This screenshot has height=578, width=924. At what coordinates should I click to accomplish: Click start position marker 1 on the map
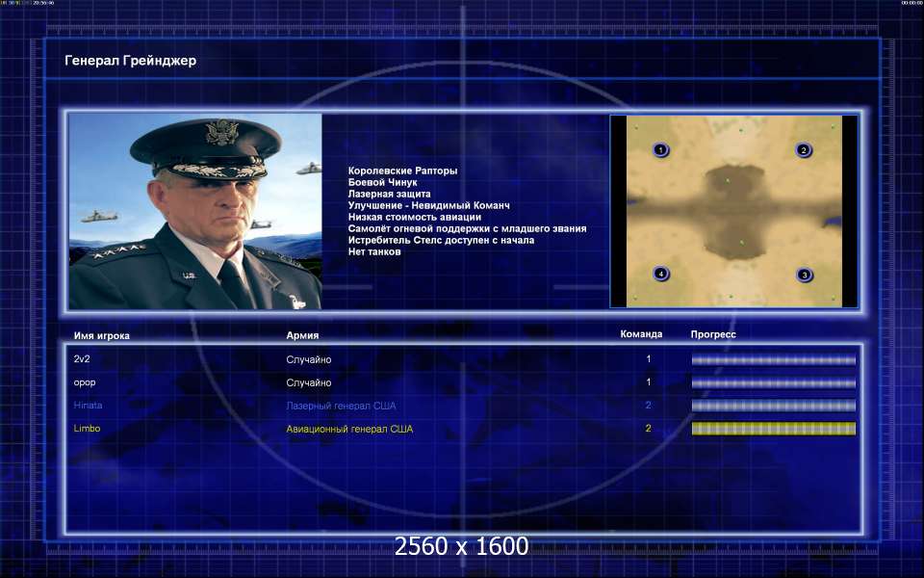[660, 150]
